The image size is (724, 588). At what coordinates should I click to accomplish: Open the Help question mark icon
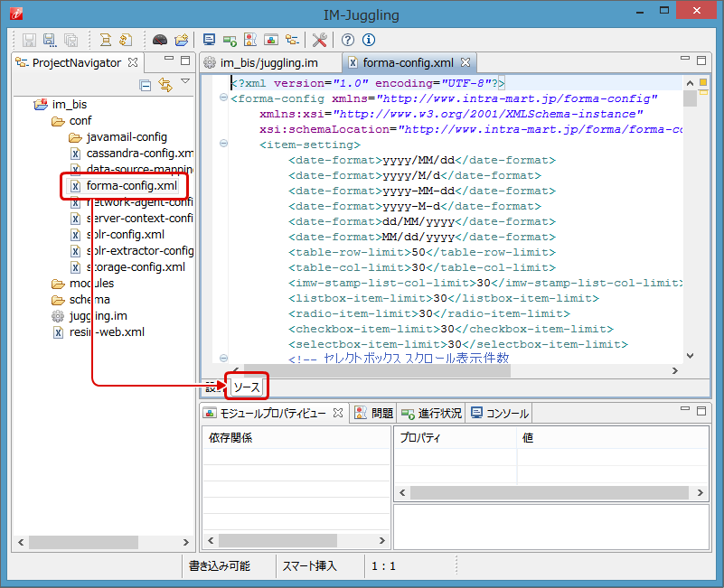pos(348,40)
